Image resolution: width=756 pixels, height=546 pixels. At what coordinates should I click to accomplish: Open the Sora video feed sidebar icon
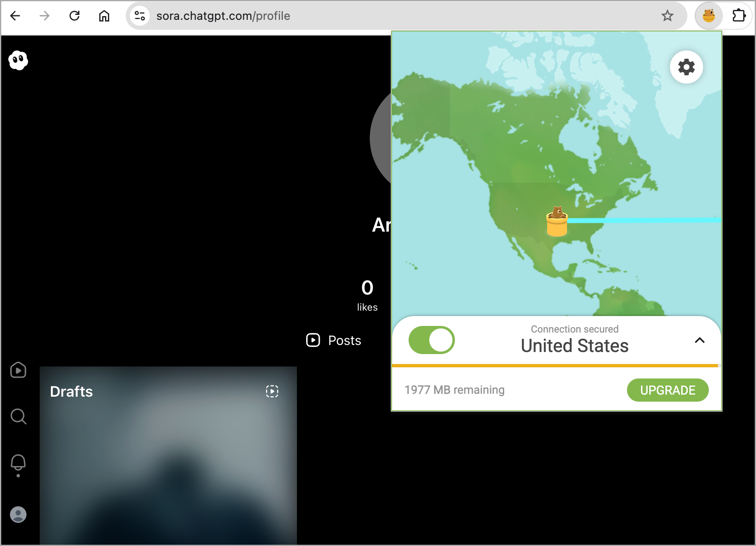pyautogui.click(x=18, y=370)
